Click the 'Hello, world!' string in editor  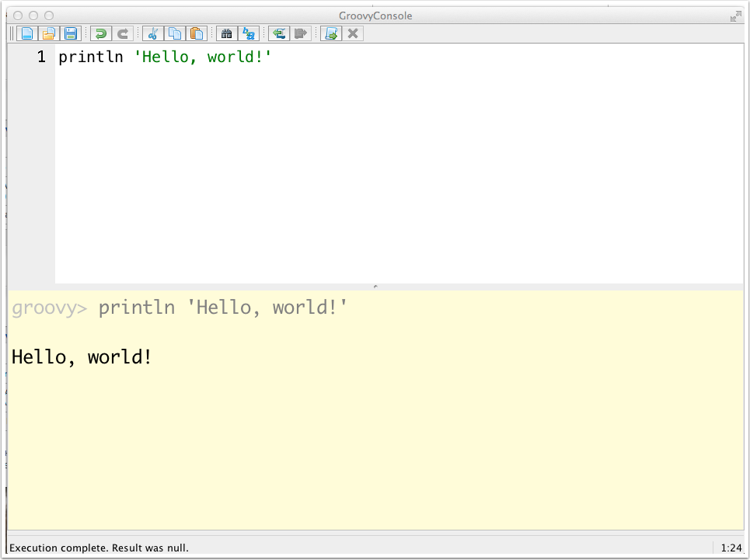click(203, 57)
